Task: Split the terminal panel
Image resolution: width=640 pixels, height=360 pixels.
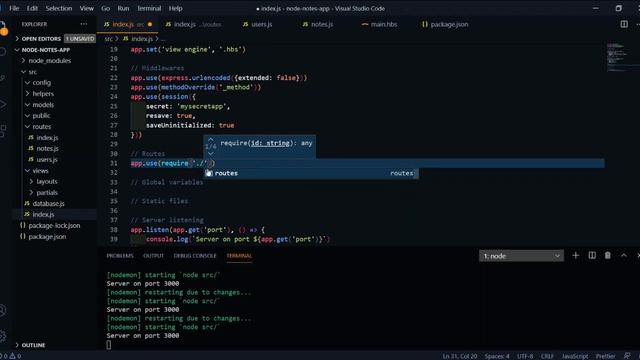Action: coord(592,256)
